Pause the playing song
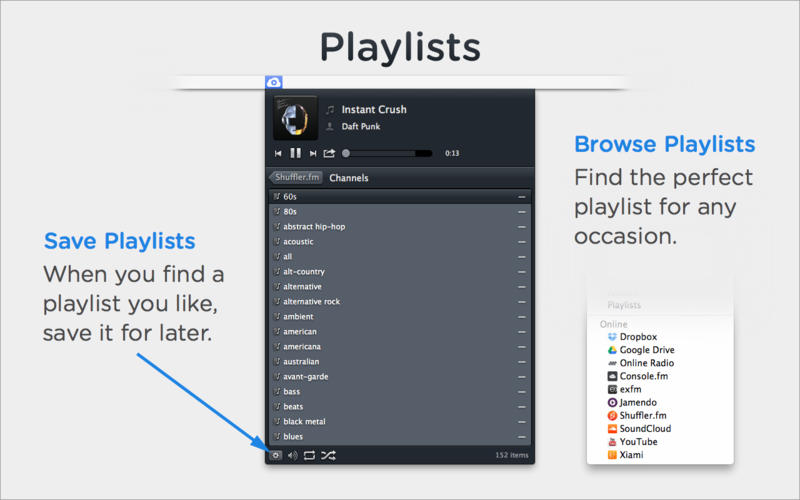The height and width of the screenshot is (500, 800). click(x=295, y=153)
